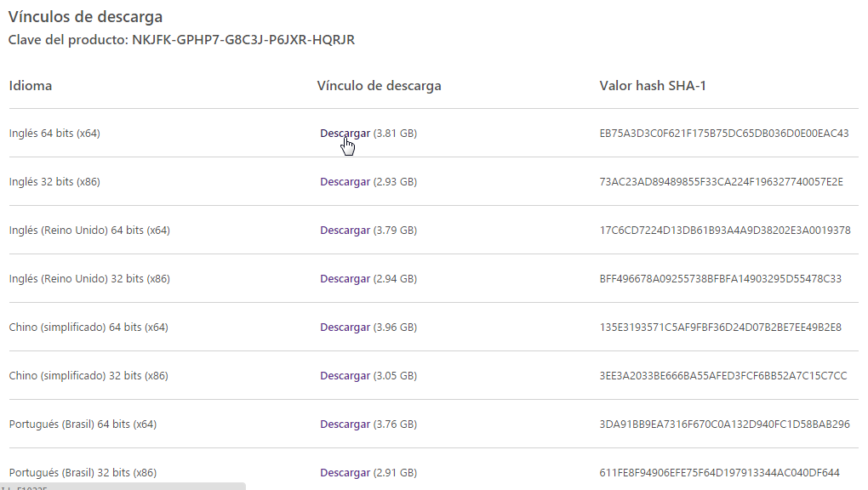Click Descargar for Inglés (Reino Unido) 64 bits
The image size is (868, 490).
pyautogui.click(x=345, y=231)
